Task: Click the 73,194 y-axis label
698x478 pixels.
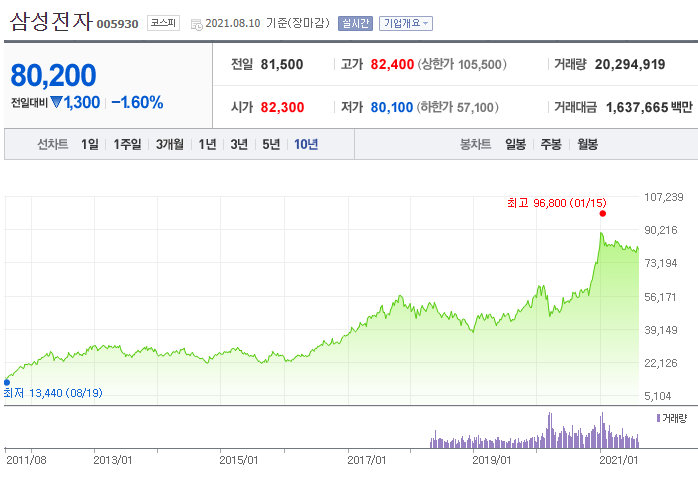Action: pos(661,263)
